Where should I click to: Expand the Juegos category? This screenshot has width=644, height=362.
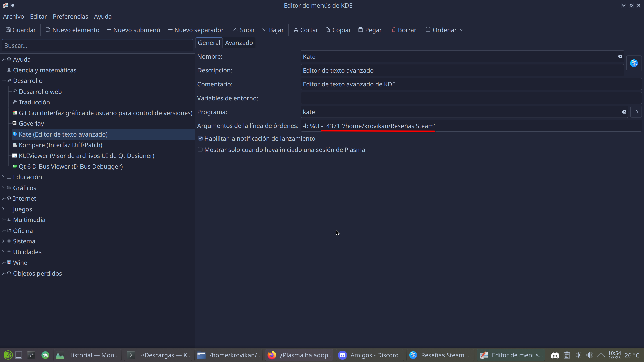tap(3, 209)
